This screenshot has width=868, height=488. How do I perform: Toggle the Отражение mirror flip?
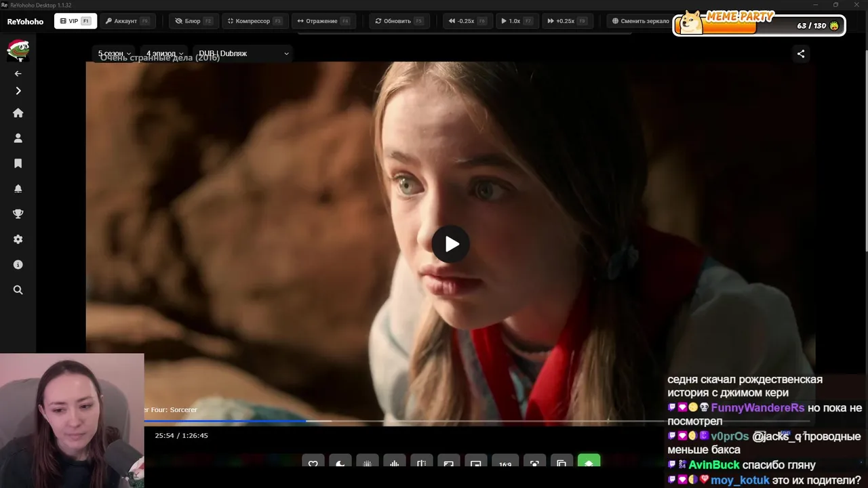pyautogui.click(x=323, y=21)
